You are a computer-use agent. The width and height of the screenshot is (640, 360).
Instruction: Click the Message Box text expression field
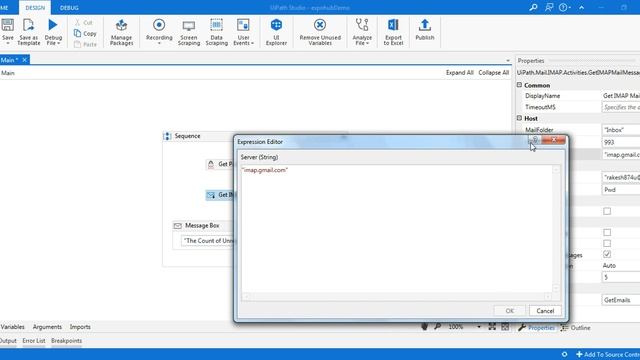pos(207,241)
